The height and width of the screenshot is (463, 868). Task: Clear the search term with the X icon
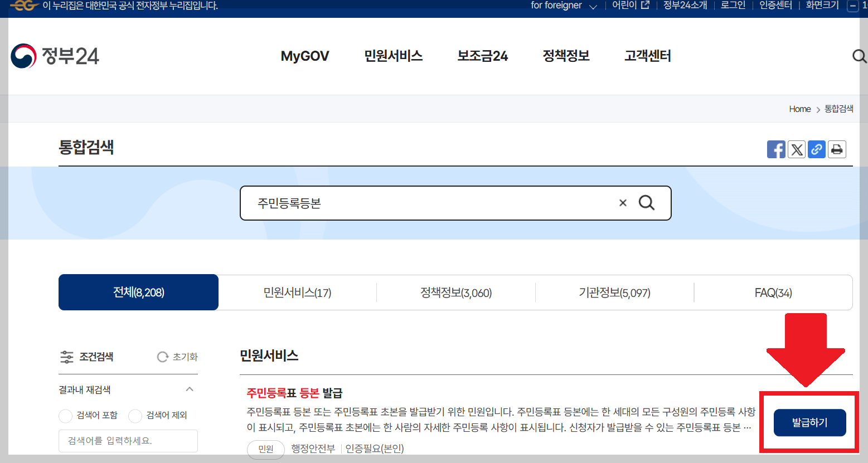(x=623, y=203)
